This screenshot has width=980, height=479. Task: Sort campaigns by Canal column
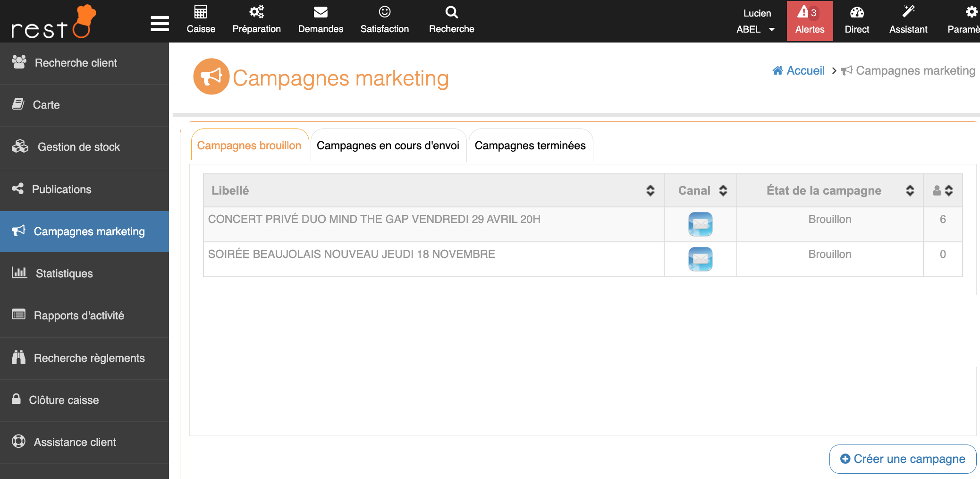point(723,190)
